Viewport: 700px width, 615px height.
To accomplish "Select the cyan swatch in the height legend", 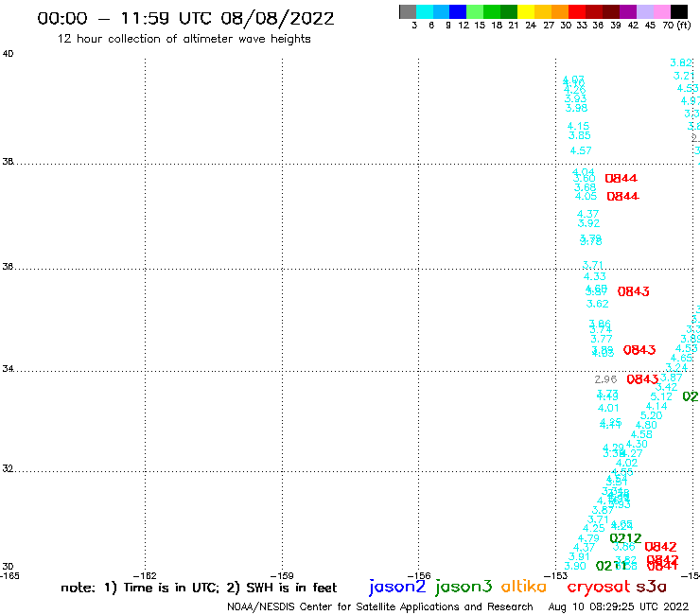I will [x=425, y=11].
